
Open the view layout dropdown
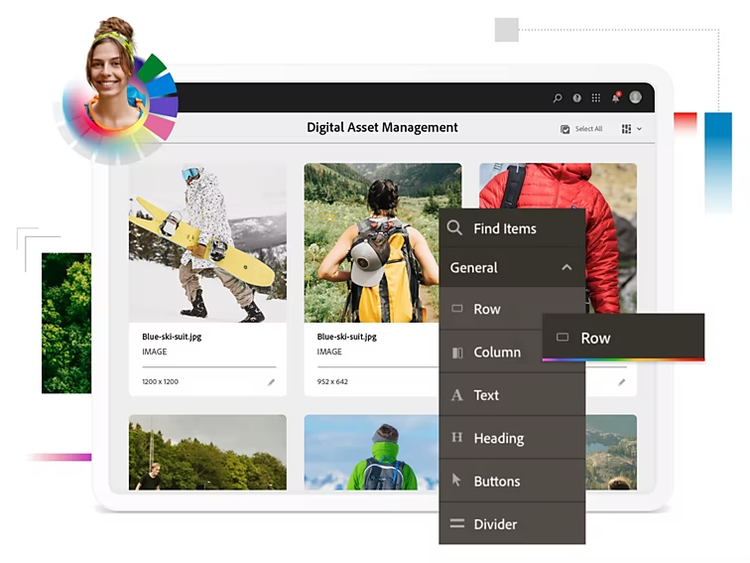(631, 129)
